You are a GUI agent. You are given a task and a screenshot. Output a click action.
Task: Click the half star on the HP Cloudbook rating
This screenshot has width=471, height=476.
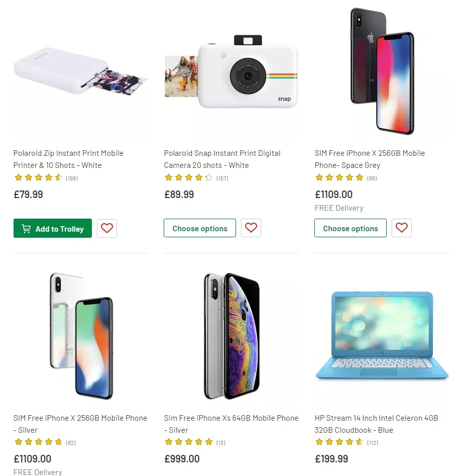[x=360, y=442]
